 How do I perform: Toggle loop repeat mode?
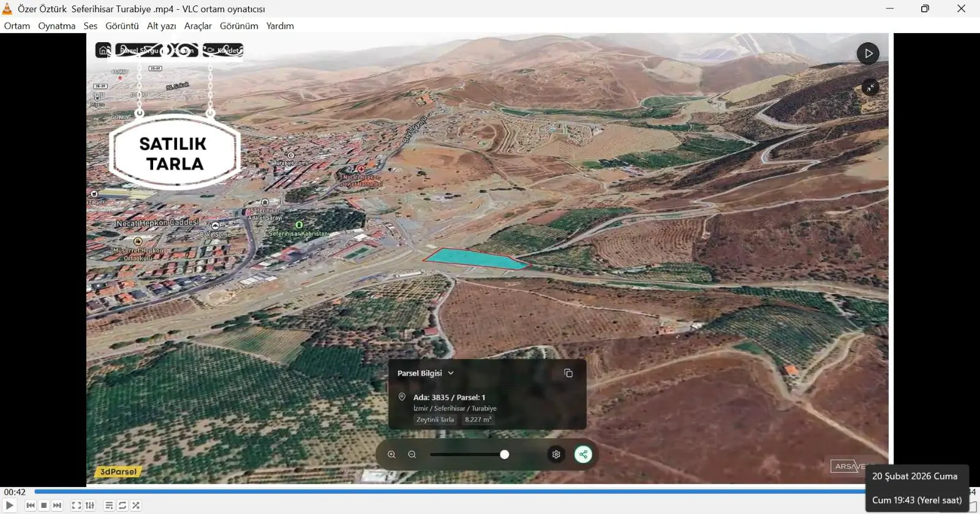[123, 505]
